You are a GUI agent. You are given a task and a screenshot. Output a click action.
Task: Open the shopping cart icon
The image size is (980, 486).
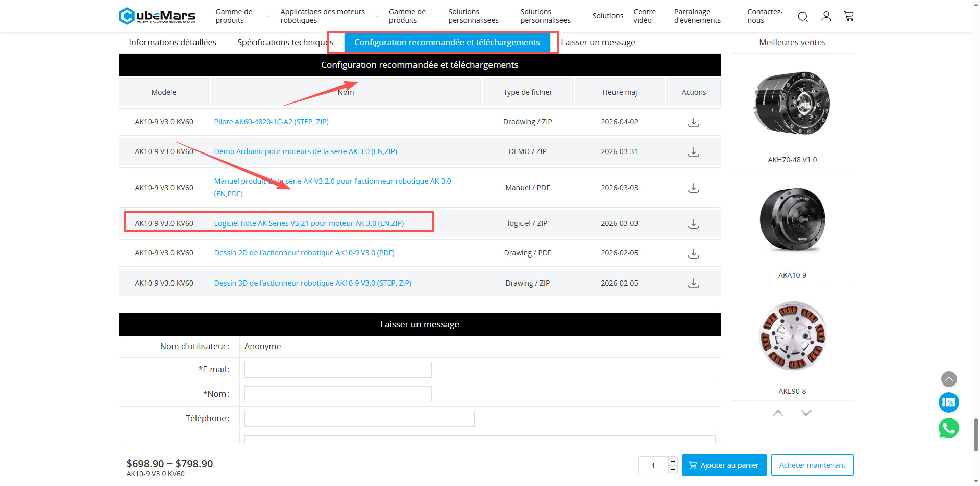(849, 17)
